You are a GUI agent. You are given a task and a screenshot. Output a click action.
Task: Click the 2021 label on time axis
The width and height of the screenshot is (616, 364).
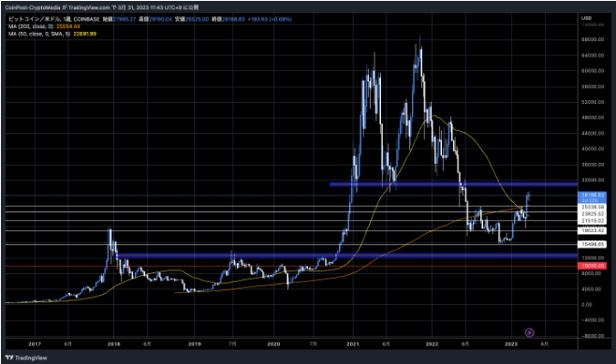[x=353, y=344]
